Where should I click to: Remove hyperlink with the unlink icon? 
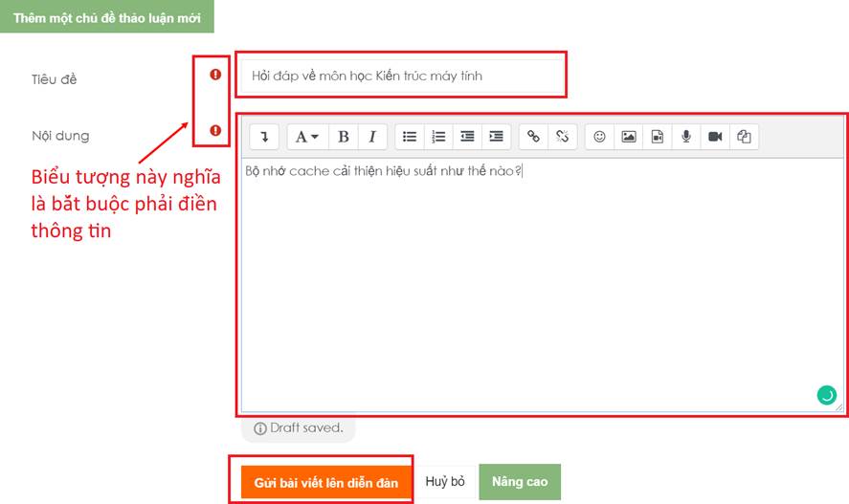point(563,136)
